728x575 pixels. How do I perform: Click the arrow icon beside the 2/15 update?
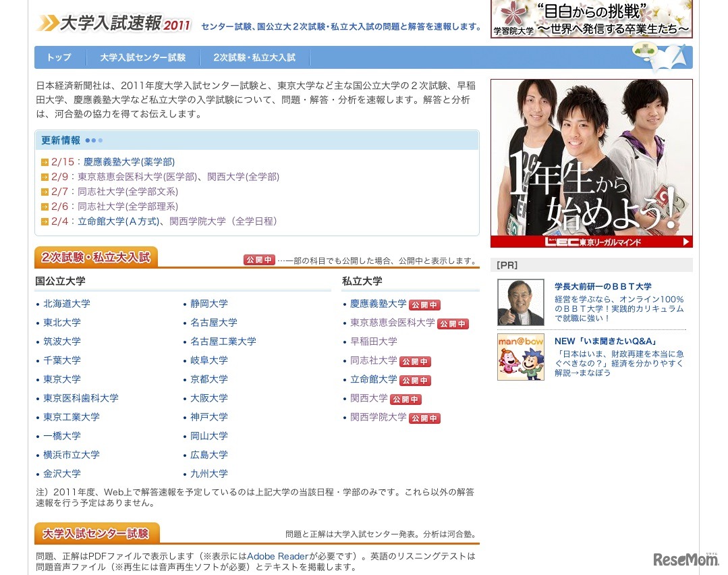tap(45, 162)
